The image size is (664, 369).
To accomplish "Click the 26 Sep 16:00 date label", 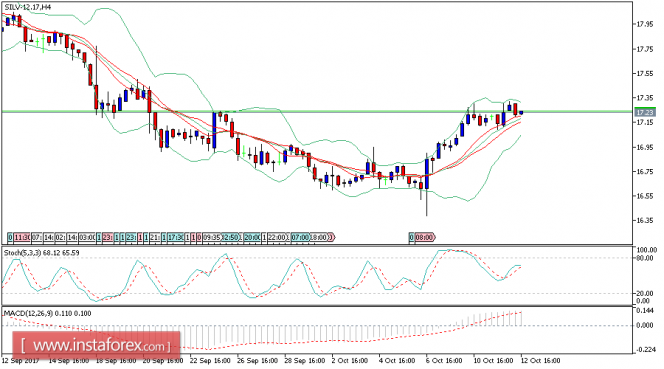I will pos(258,361).
